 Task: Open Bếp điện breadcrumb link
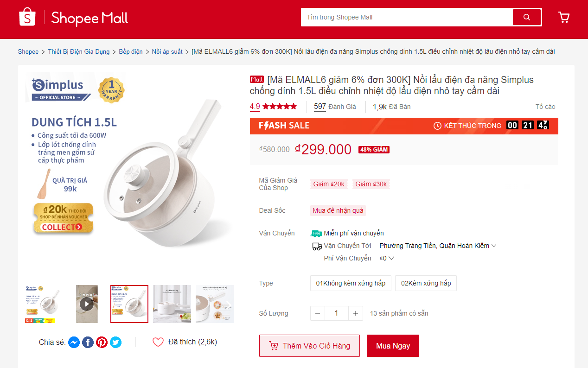tap(131, 51)
